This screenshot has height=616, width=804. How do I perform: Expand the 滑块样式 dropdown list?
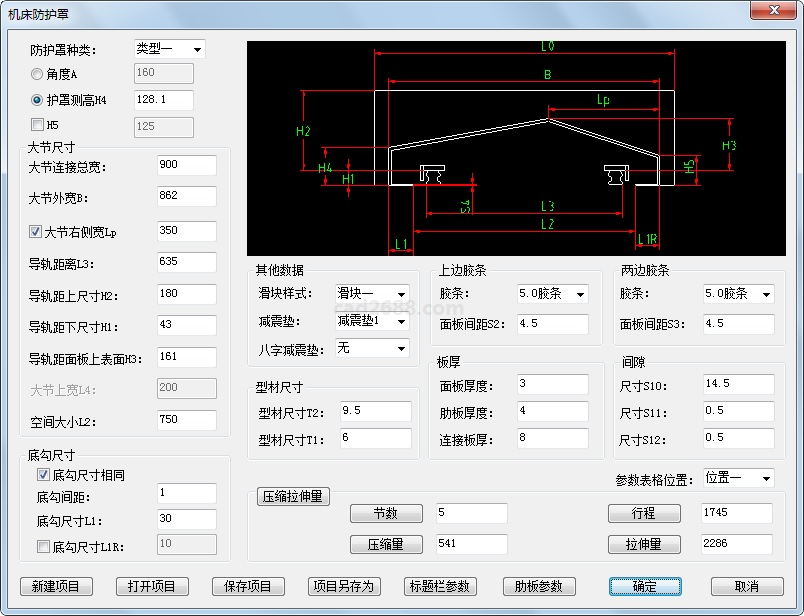[372, 294]
